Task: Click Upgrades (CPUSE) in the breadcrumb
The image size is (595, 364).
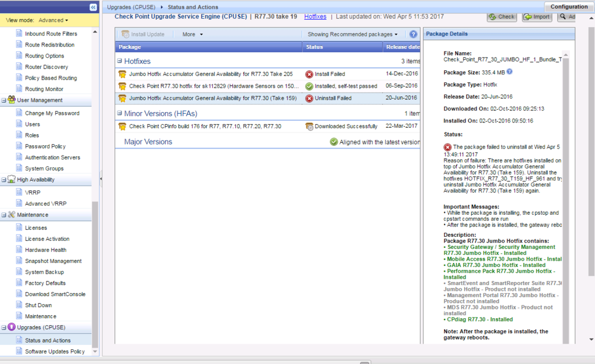Action: pyautogui.click(x=131, y=7)
